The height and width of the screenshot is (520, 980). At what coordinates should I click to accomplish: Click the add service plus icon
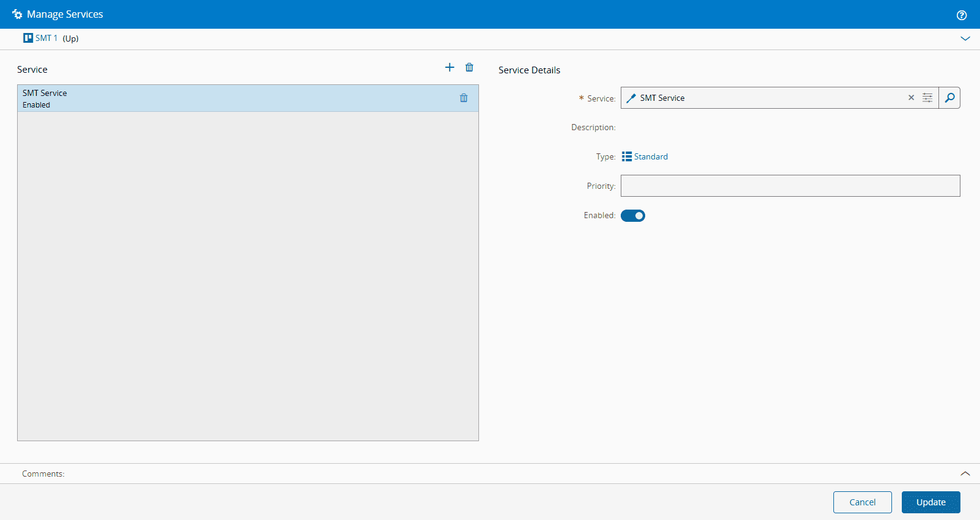tap(450, 67)
